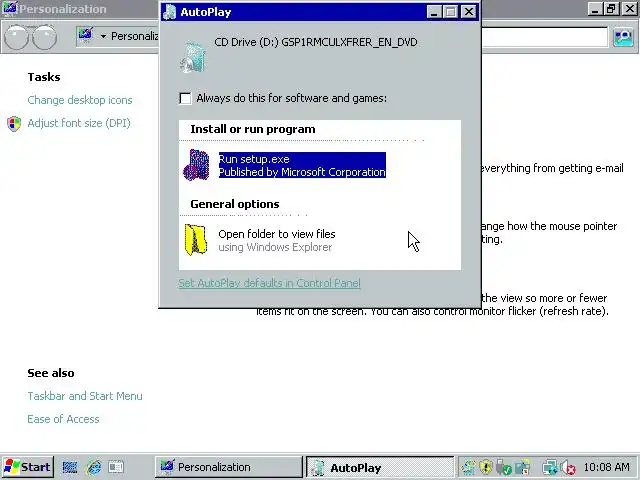The image size is (640, 480).
Task: Close the AutoPlay dialog
Action: [x=469, y=12]
